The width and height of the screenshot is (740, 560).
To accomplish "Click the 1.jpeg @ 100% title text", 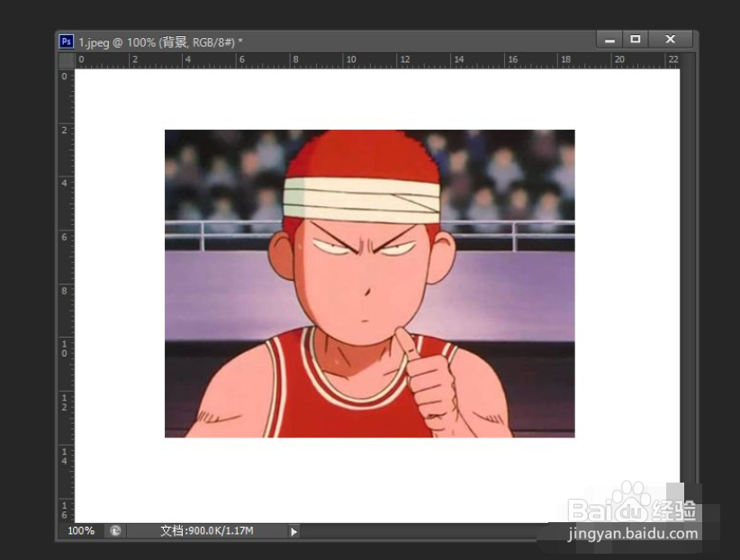I will (160, 42).
